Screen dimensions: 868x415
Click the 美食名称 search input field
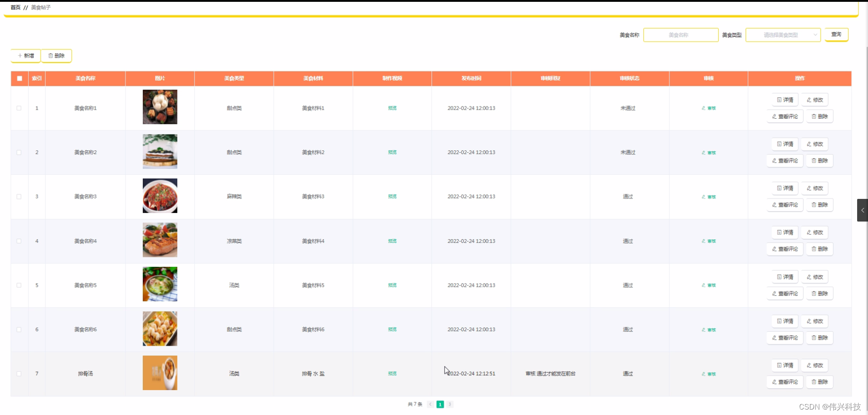coord(680,35)
